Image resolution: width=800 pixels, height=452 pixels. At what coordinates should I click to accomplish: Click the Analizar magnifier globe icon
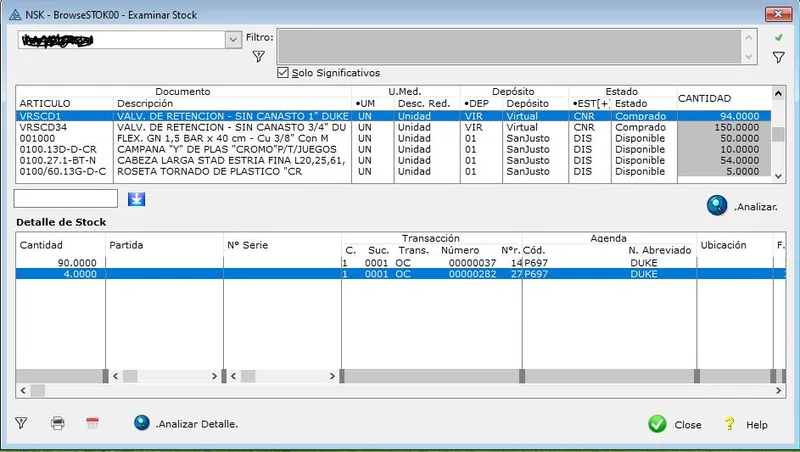(717, 206)
